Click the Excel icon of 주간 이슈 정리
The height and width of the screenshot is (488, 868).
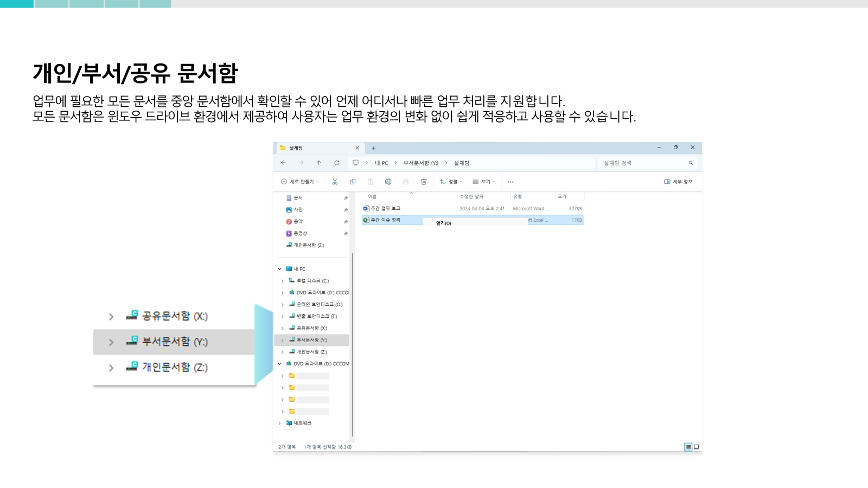pyautogui.click(x=366, y=220)
